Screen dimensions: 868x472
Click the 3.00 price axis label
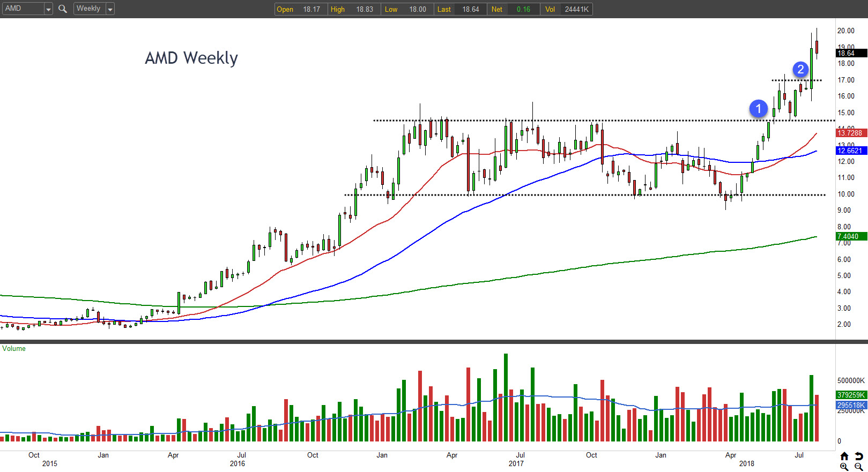point(844,308)
